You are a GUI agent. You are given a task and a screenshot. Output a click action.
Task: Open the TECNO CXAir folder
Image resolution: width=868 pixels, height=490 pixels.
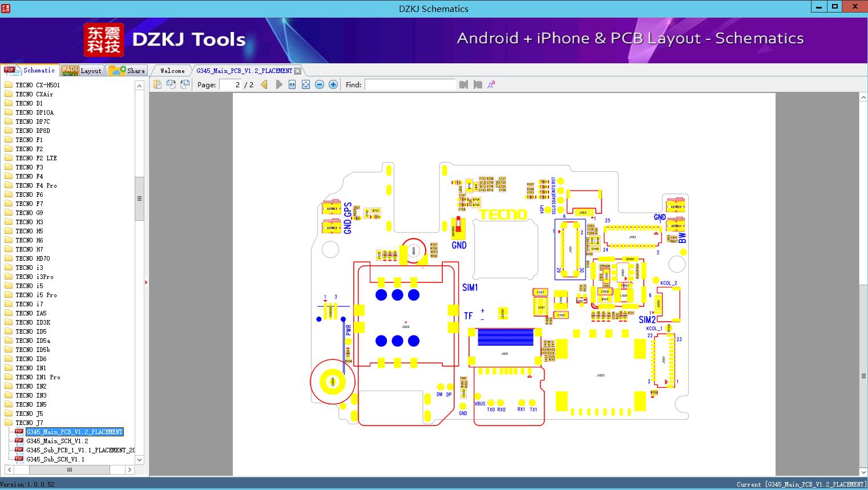(34, 94)
